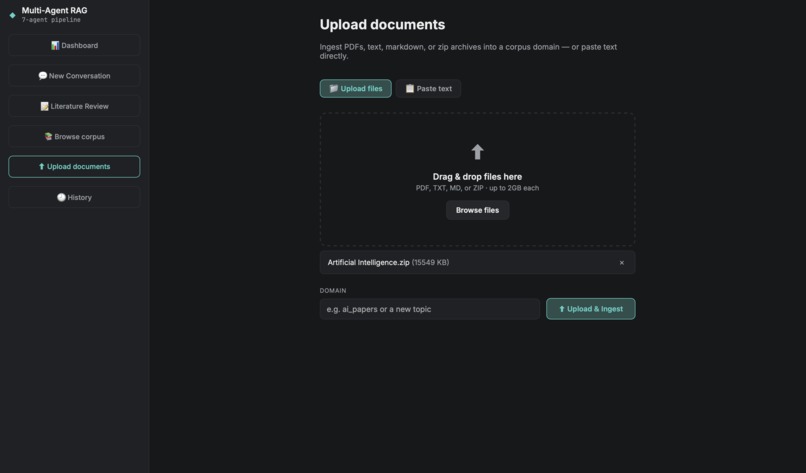Switch to the Paste text tab
This screenshot has width=806, height=473.
point(428,88)
